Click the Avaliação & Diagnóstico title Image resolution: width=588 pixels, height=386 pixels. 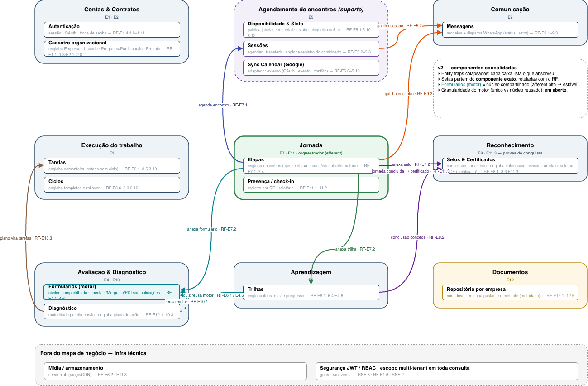click(x=112, y=272)
